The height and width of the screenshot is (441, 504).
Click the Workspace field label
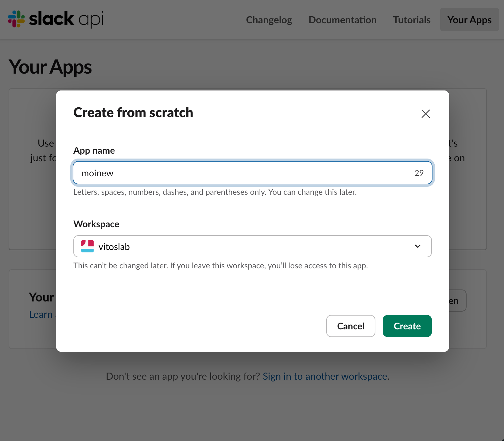tap(96, 224)
